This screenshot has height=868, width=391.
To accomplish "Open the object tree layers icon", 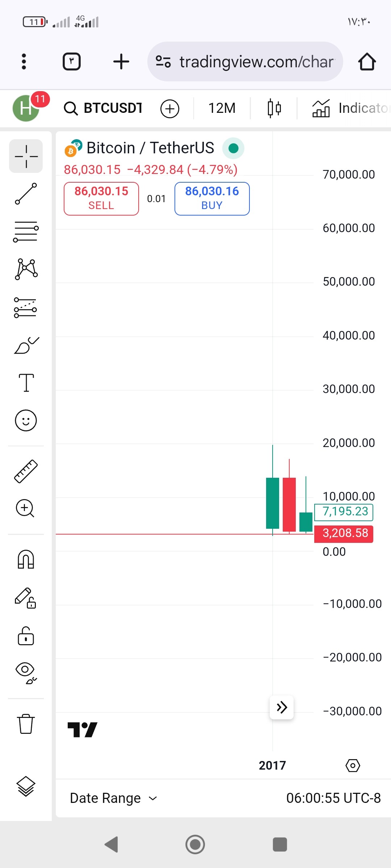I will click(26, 786).
